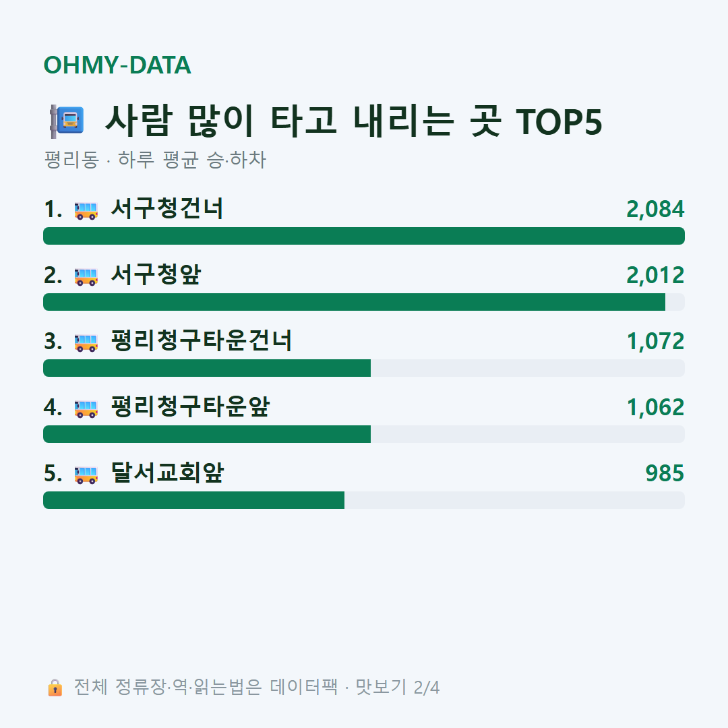This screenshot has width=728, height=728.
Task: Click the lock icon in the footer
Action: pos(55,687)
